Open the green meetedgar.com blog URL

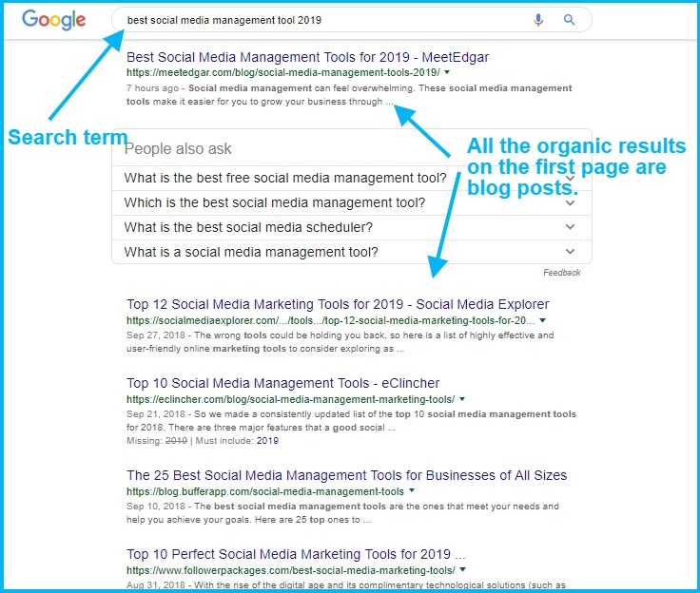tap(283, 72)
